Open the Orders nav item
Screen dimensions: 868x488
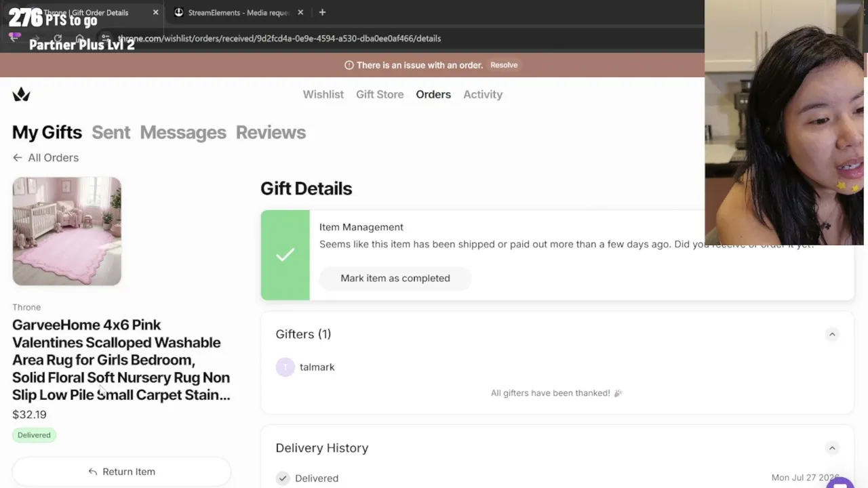click(x=433, y=94)
